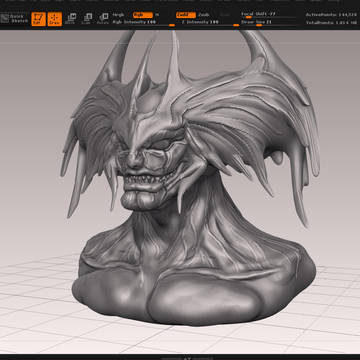Image resolution: width=360 pixels, height=360 pixels.
Task: Select the Rotate transform tool
Action: pyautogui.click(x=103, y=19)
